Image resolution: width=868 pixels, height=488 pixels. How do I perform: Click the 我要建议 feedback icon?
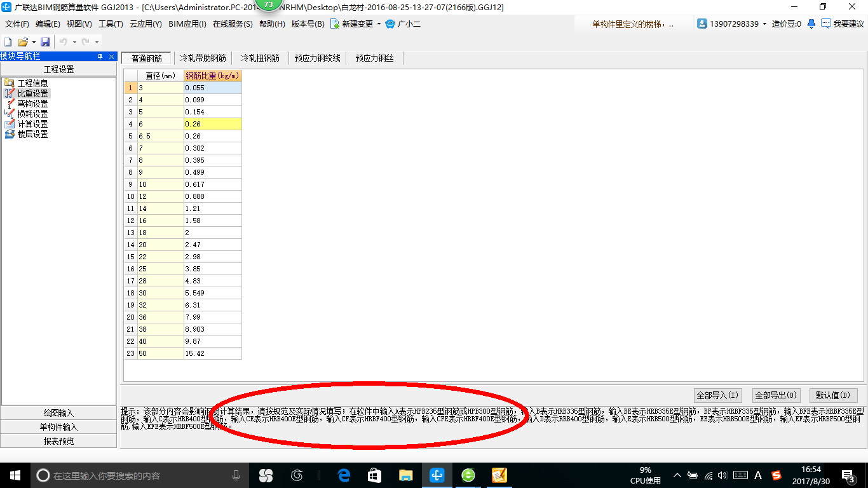(x=826, y=24)
